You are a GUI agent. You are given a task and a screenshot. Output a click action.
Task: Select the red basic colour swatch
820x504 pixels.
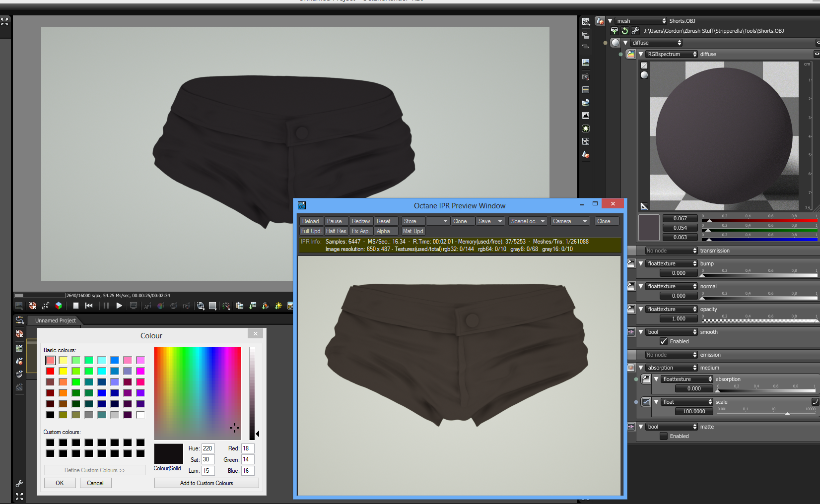50,371
